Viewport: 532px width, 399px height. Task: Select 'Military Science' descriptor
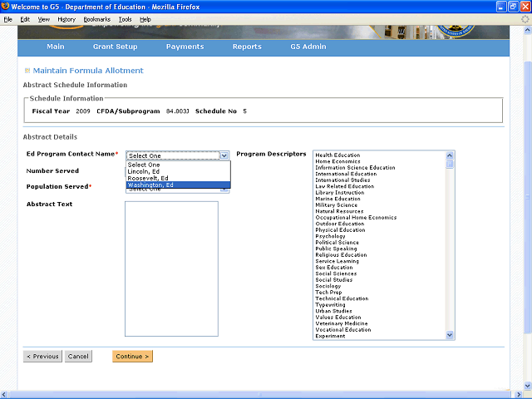(336, 205)
